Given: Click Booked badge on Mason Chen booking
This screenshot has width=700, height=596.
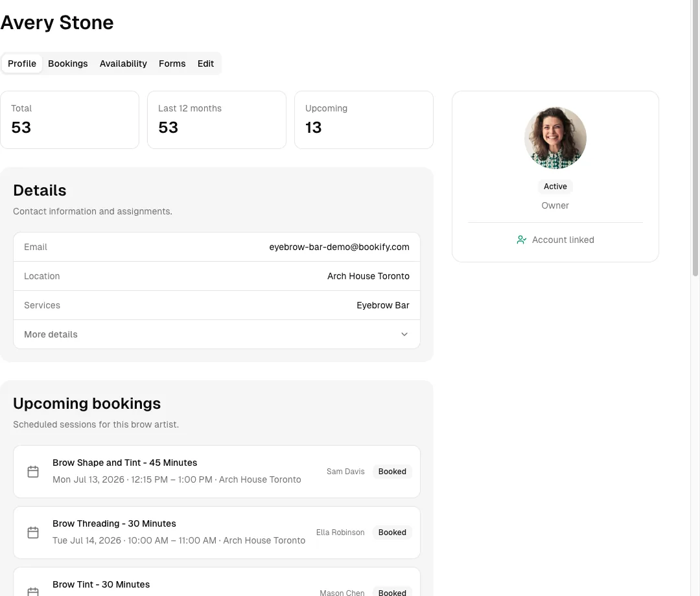Looking at the screenshot, I should (392, 592).
